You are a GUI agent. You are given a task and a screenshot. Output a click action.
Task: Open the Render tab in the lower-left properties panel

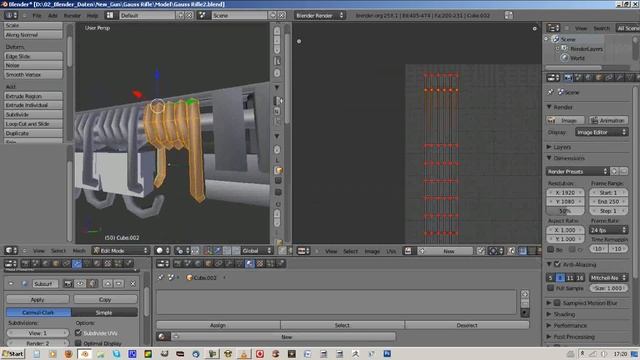tap(25, 264)
